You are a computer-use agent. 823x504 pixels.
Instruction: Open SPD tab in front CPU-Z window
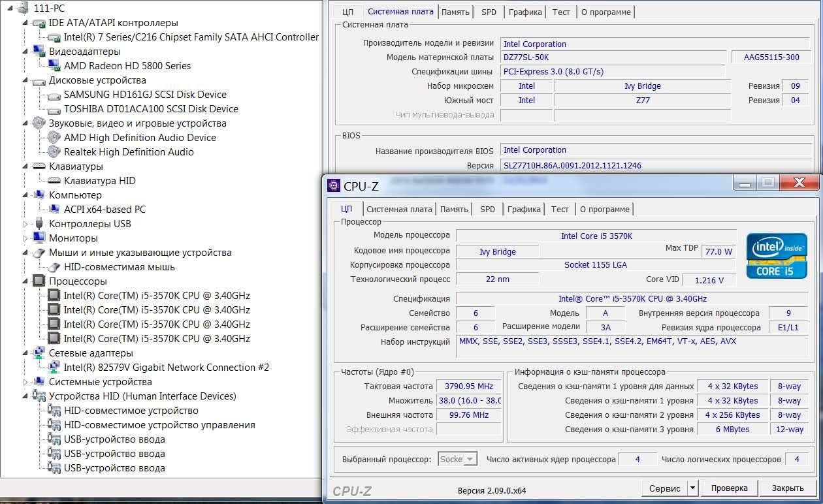tap(487, 209)
